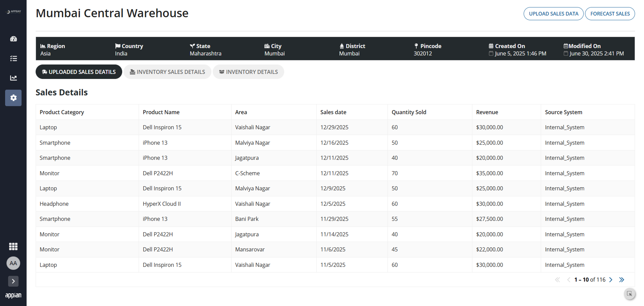This screenshot has height=306, width=644.
Task: Click the 1 – 10 of 116 paging text
Action: pos(590,280)
